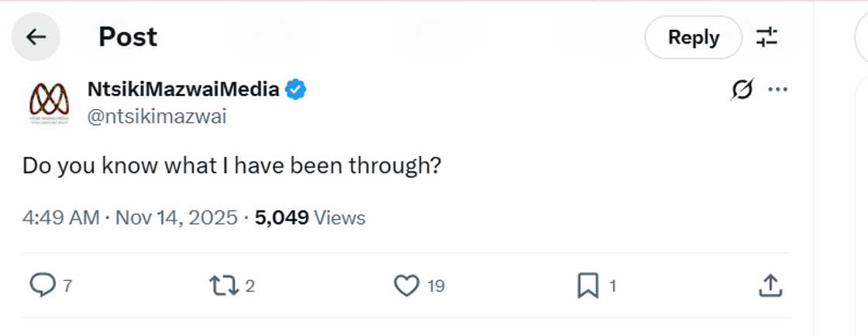Open the NtsikiMazwaiMedia profile avatar
Screen dimensions: 868x336
[48, 102]
